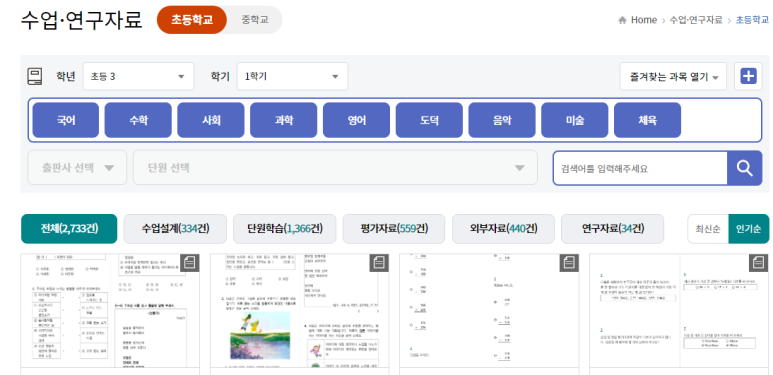
Task: Open the 학기 dropdown showing 1학기
Action: point(292,76)
